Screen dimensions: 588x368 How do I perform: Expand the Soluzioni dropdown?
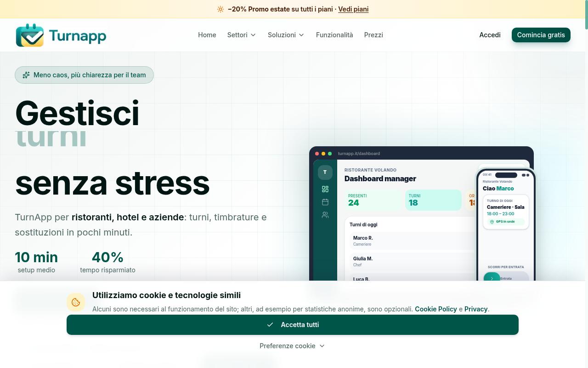pyautogui.click(x=286, y=35)
